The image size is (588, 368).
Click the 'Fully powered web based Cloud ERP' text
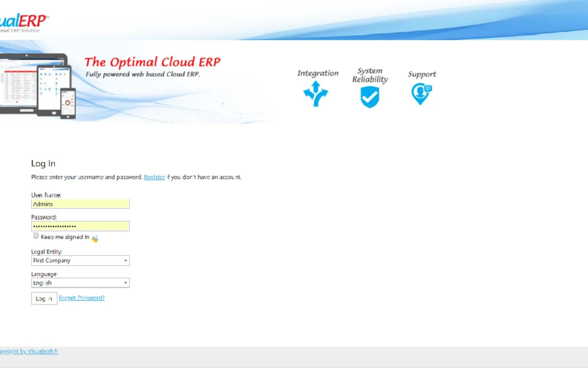[x=143, y=74]
